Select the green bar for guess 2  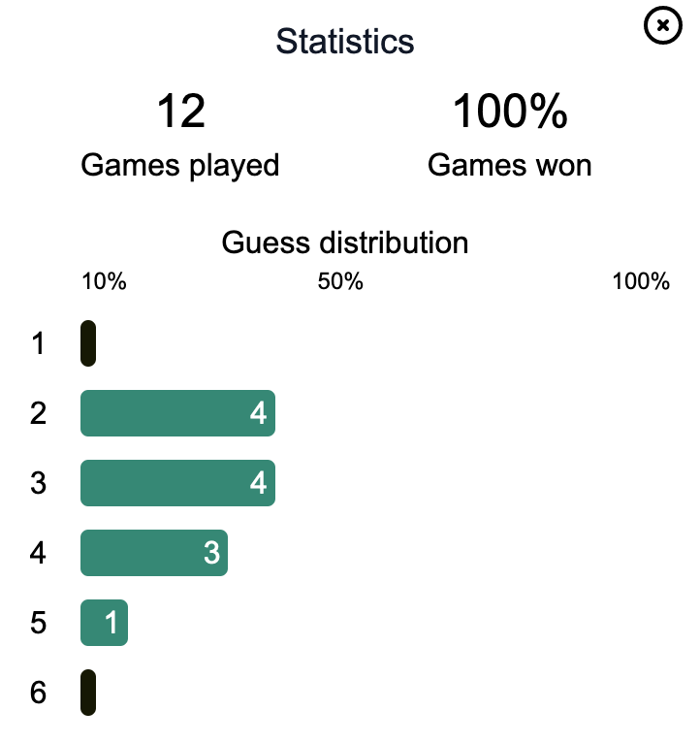click(x=177, y=413)
